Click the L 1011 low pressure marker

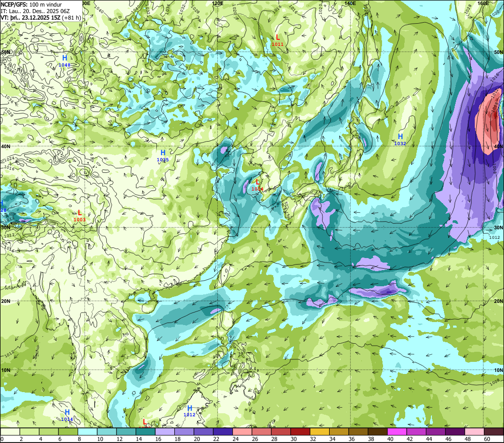pos(278,40)
